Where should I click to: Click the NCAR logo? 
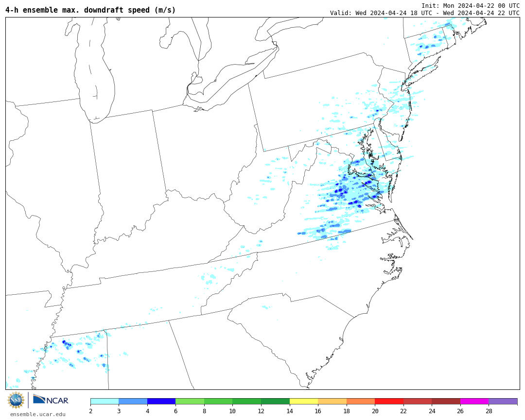pyautogui.click(x=51, y=400)
